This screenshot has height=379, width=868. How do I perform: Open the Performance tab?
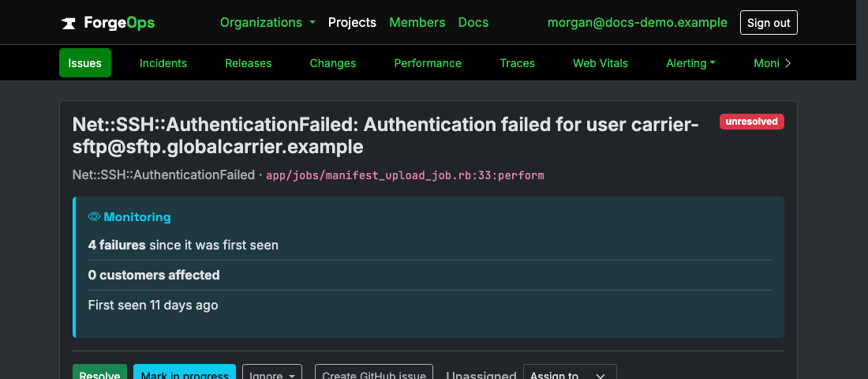pyautogui.click(x=428, y=63)
